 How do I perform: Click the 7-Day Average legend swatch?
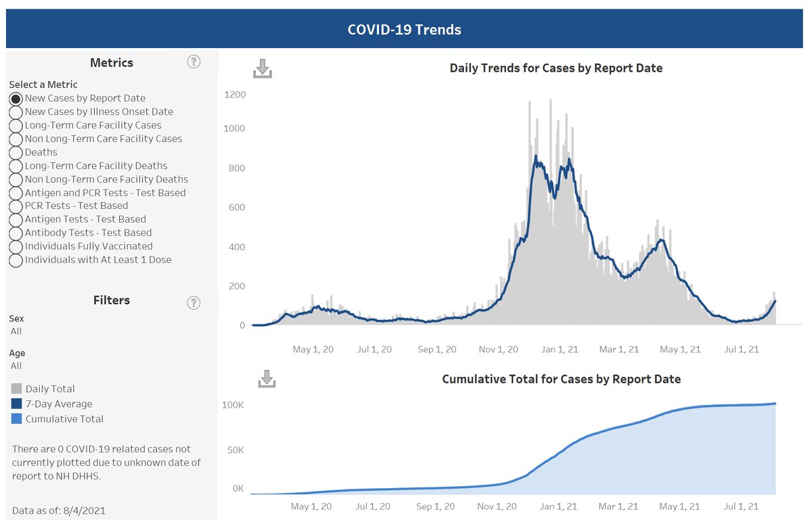pyautogui.click(x=17, y=404)
